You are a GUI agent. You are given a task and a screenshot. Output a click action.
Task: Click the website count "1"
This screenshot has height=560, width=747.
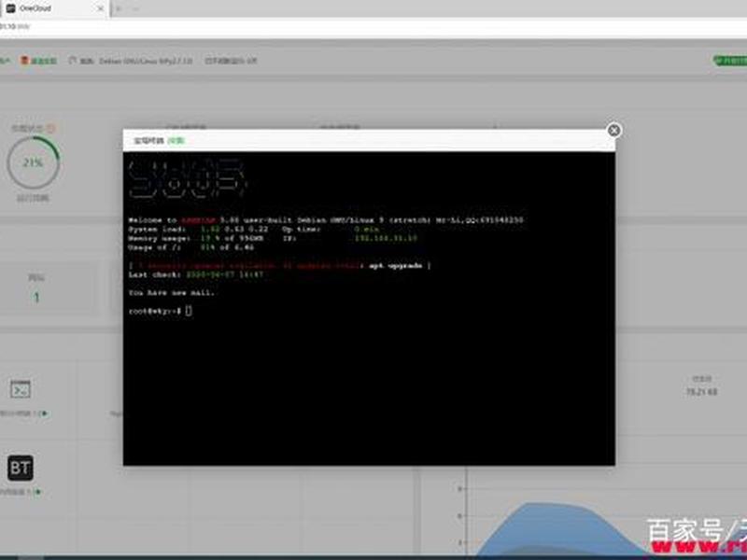tap(36, 298)
